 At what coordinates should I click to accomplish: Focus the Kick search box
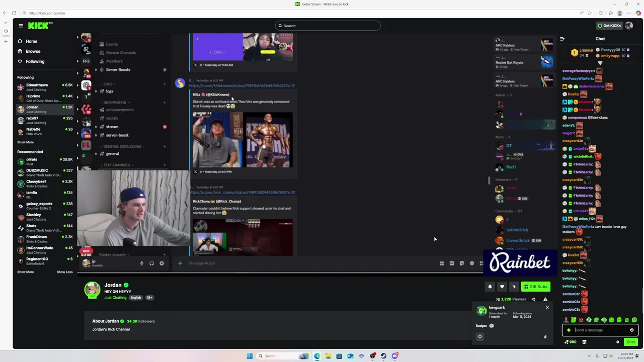(x=328, y=26)
